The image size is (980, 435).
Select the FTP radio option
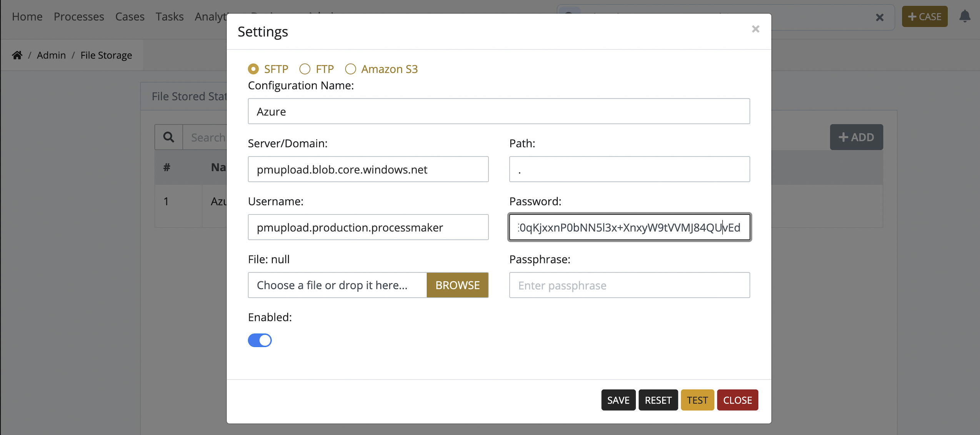(x=305, y=69)
